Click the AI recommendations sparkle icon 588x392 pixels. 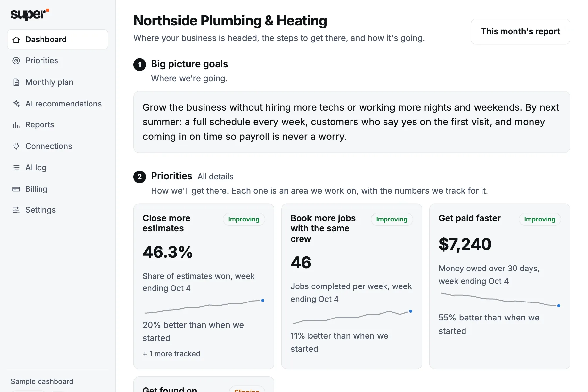[16, 104]
